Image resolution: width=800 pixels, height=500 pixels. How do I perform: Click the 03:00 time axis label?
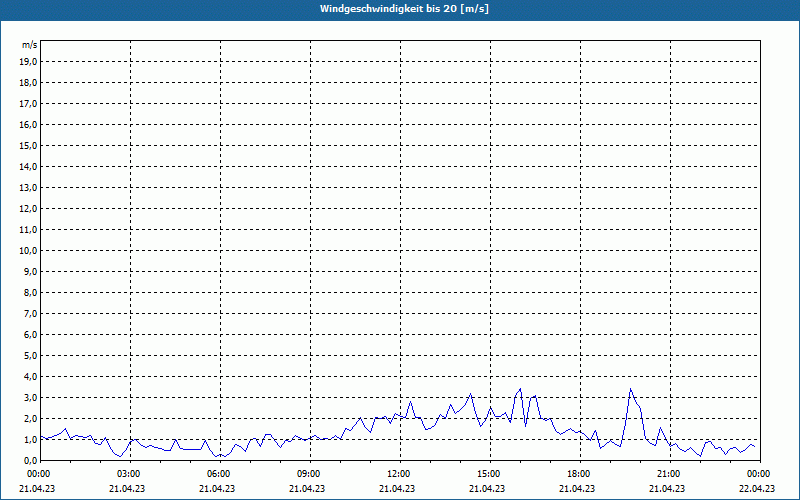(x=130, y=474)
